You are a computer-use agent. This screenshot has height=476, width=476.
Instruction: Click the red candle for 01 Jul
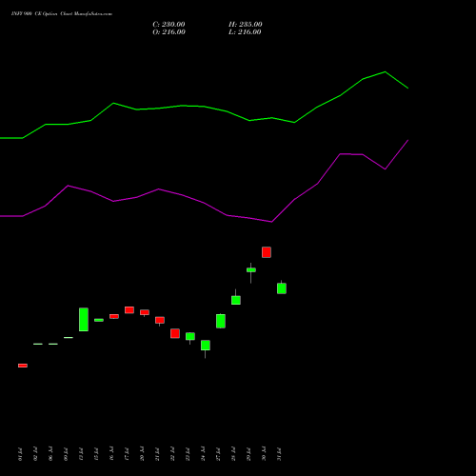tap(23, 366)
